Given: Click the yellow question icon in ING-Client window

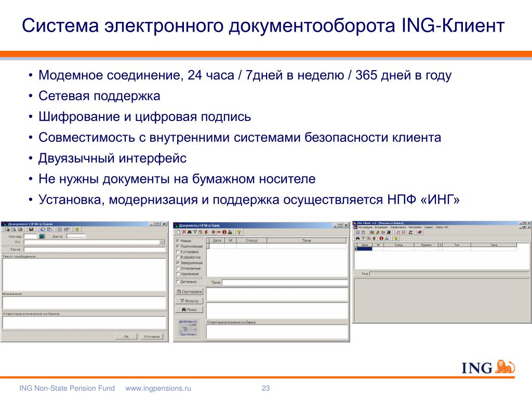Looking at the screenshot, I should point(395,238).
